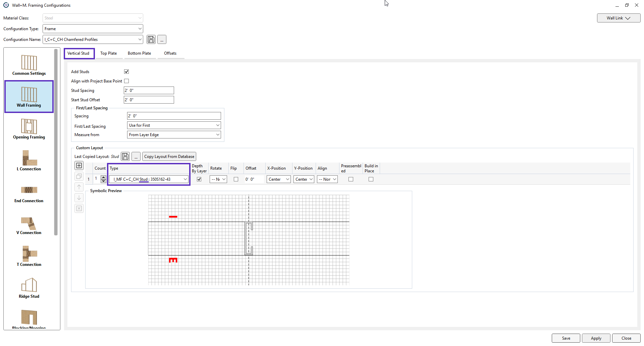Click the Ridge Stud icon
Image resolution: width=644 pixels, height=346 pixels.
pyautogui.click(x=29, y=288)
